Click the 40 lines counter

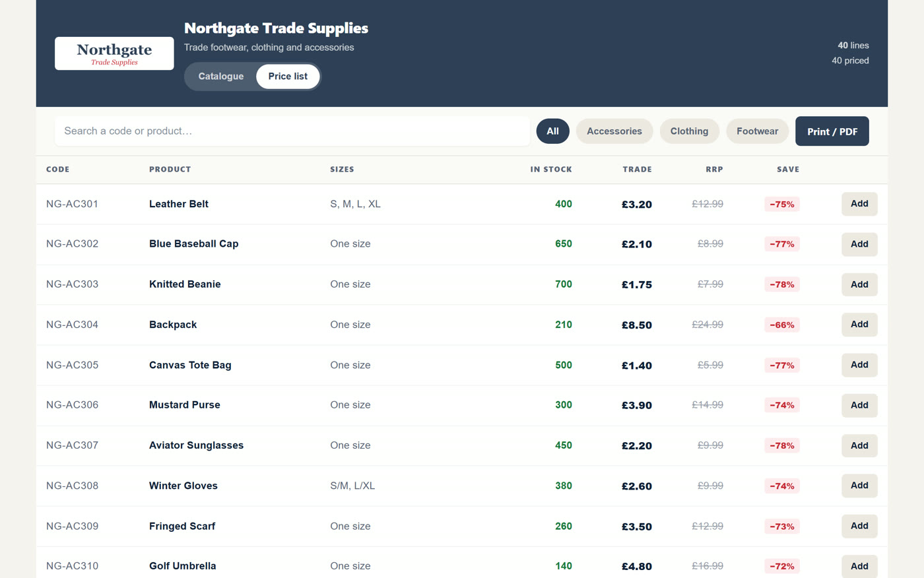click(853, 46)
